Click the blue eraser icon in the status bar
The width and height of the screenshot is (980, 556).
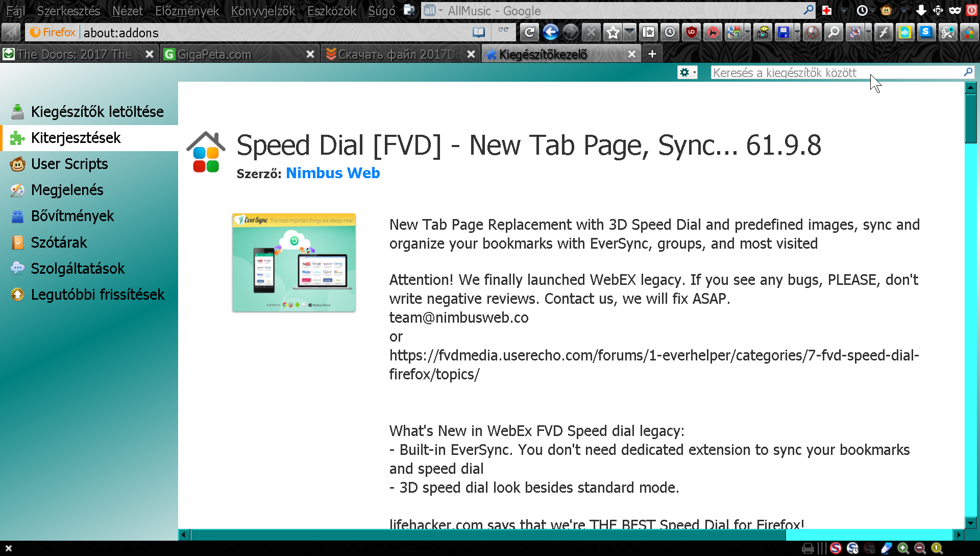pos(886,548)
